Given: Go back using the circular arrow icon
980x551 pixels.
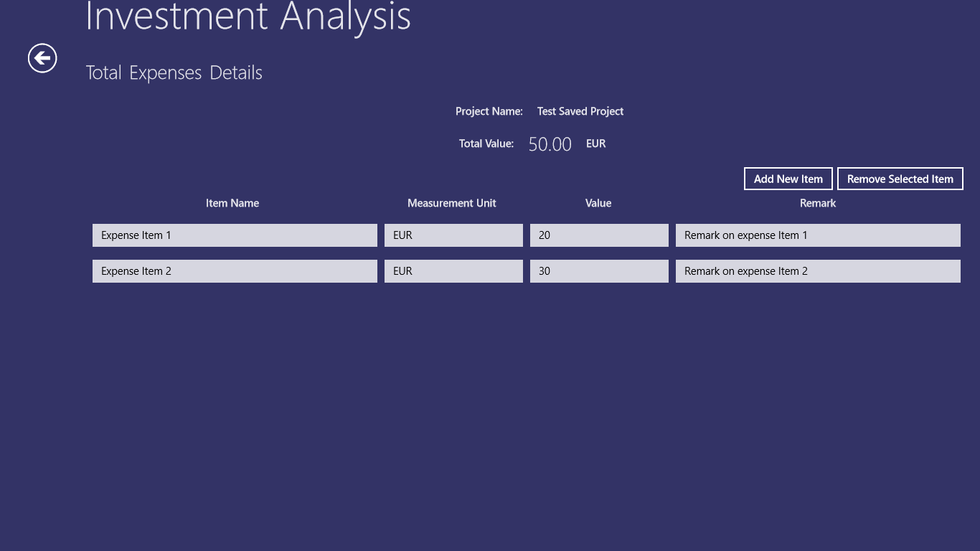Looking at the screenshot, I should tap(42, 58).
